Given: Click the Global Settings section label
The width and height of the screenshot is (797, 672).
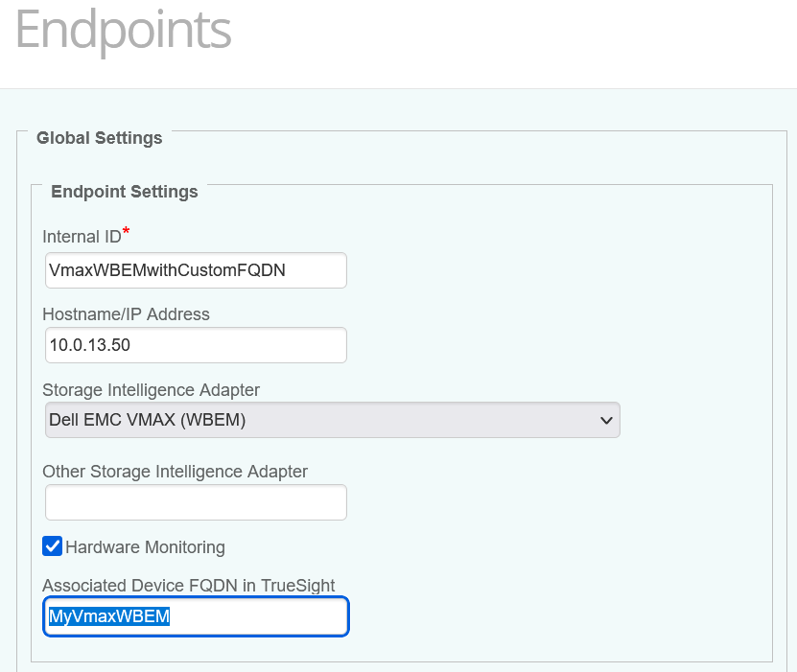Looking at the screenshot, I should pyautogui.click(x=99, y=138).
